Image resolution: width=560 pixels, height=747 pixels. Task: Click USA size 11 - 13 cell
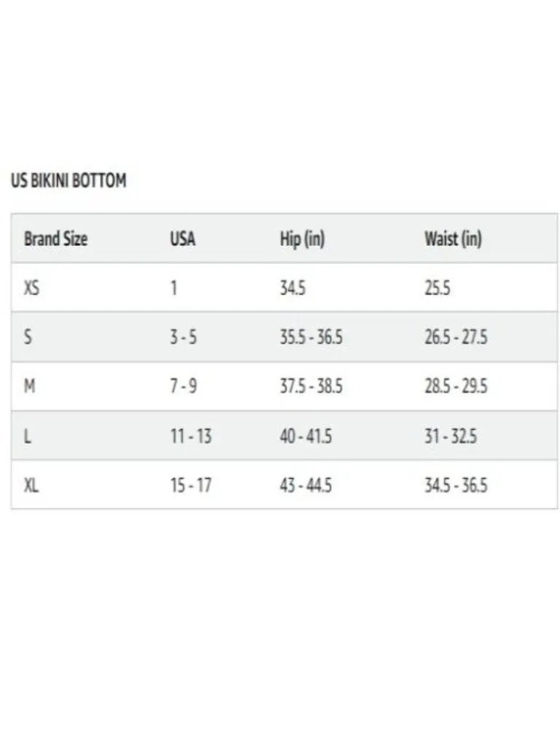pyautogui.click(x=191, y=436)
